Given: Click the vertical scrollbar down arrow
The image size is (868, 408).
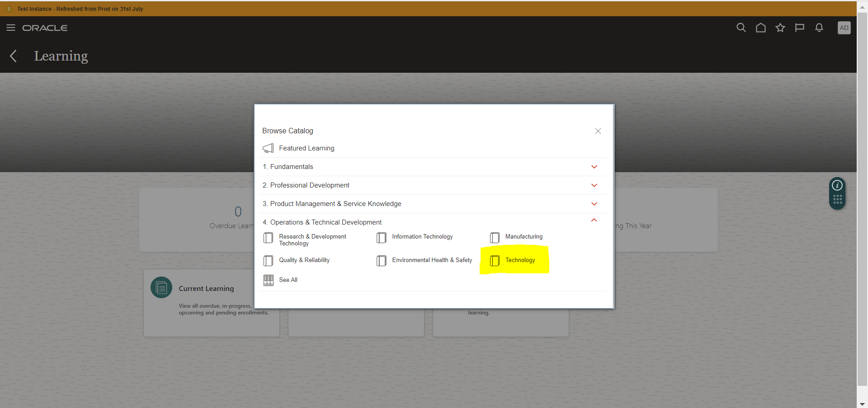Looking at the screenshot, I should point(863,403).
